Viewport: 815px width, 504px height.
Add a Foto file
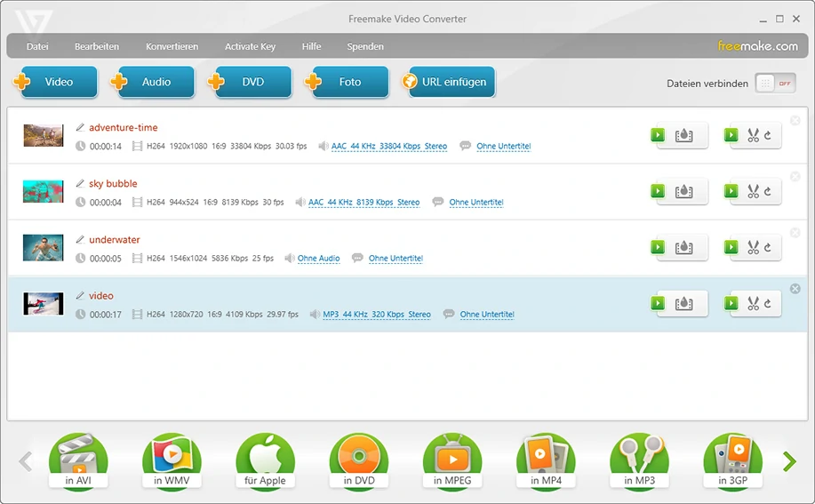[348, 82]
